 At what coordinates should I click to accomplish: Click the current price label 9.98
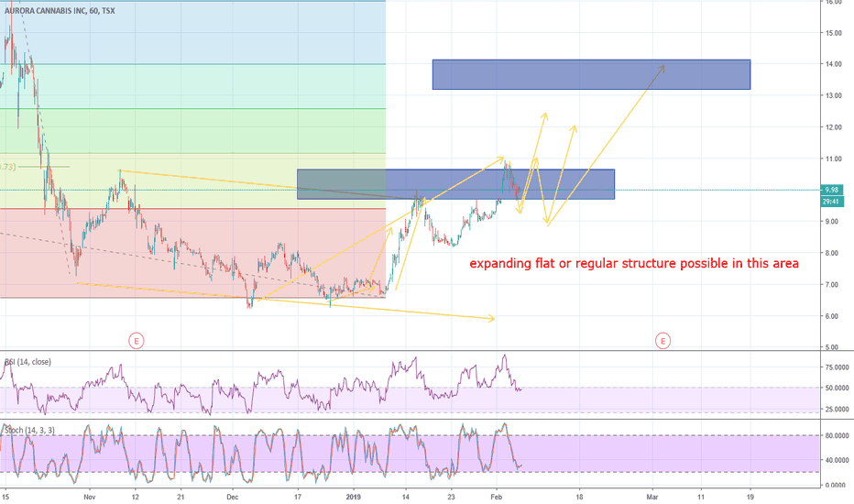(832, 190)
